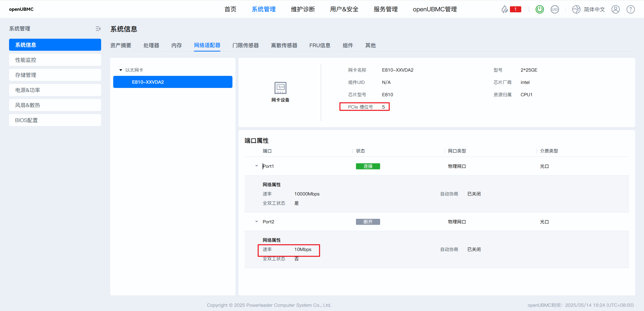This screenshot has height=311, width=644.
Task: Collapse the sidebar with the fold icon
Action: click(x=98, y=29)
